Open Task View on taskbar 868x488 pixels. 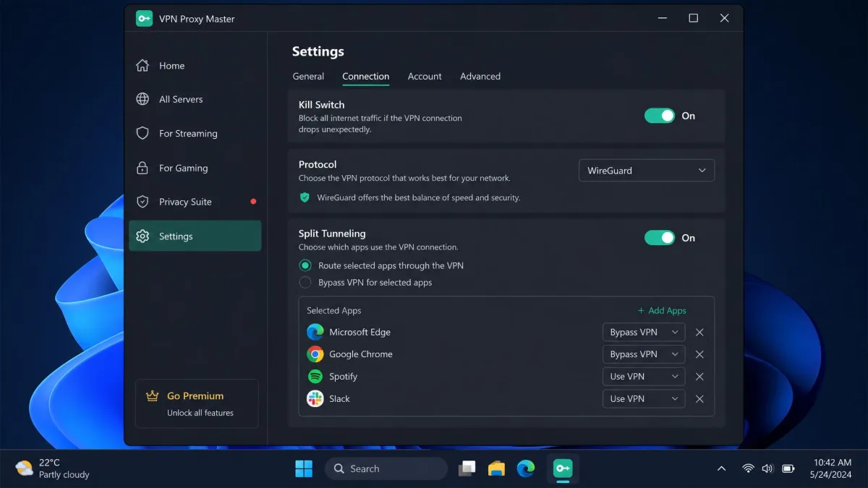tap(467, 468)
